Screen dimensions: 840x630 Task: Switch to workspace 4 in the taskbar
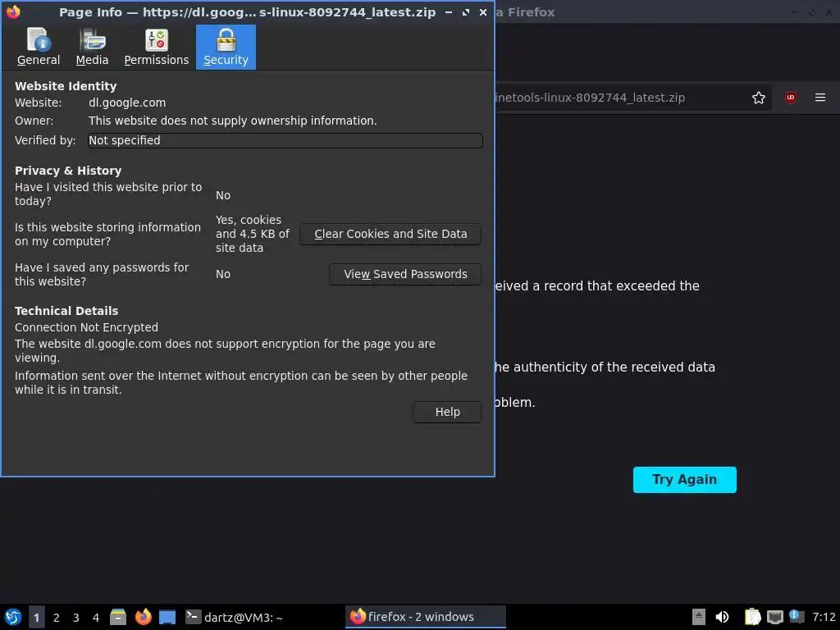(96, 617)
